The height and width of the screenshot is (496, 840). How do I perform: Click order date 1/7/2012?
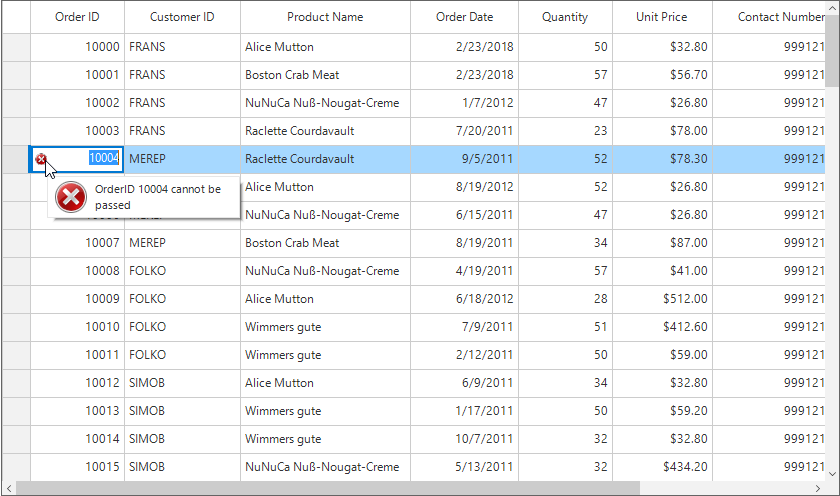pos(464,103)
